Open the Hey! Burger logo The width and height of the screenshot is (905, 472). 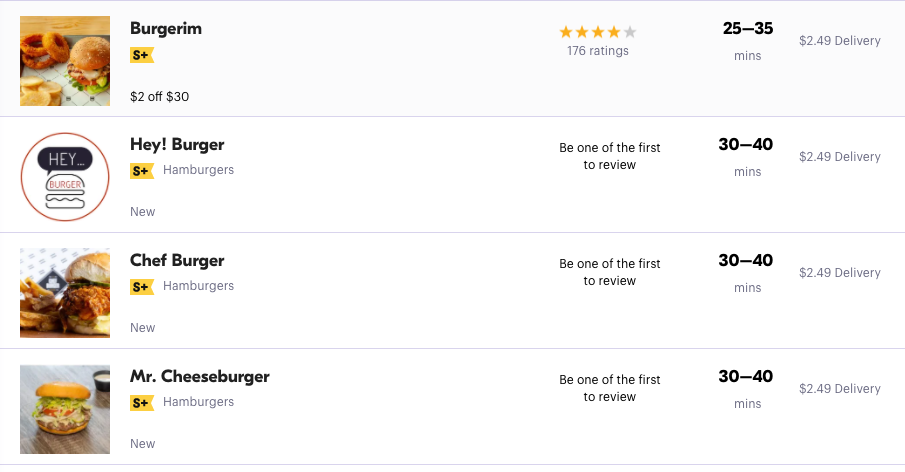[x=65, y=176]
